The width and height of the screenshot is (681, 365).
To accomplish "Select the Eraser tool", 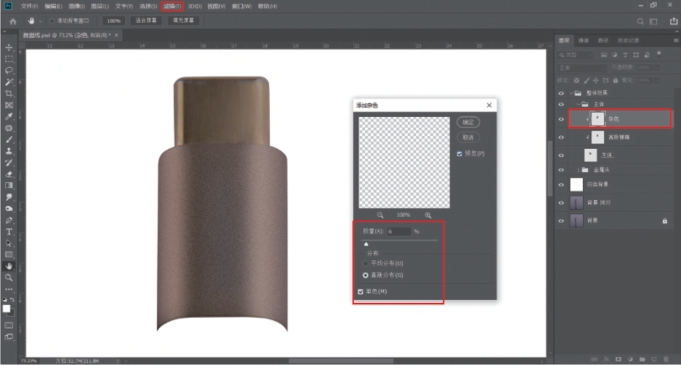I will point(9,174).
